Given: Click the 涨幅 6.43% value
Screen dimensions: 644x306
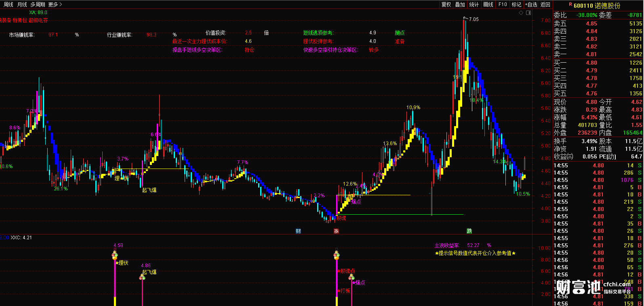Looking at the screenshot, I should click(x=589, y=117).
